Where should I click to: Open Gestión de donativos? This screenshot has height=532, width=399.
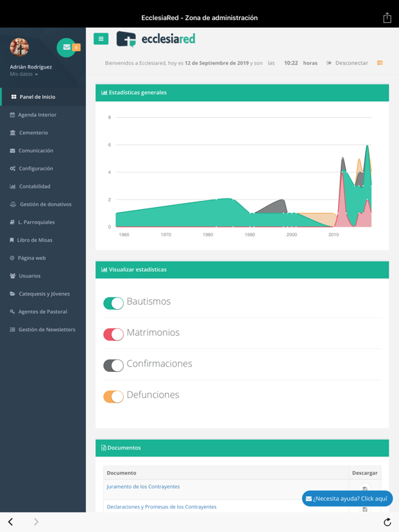point(43,204)
